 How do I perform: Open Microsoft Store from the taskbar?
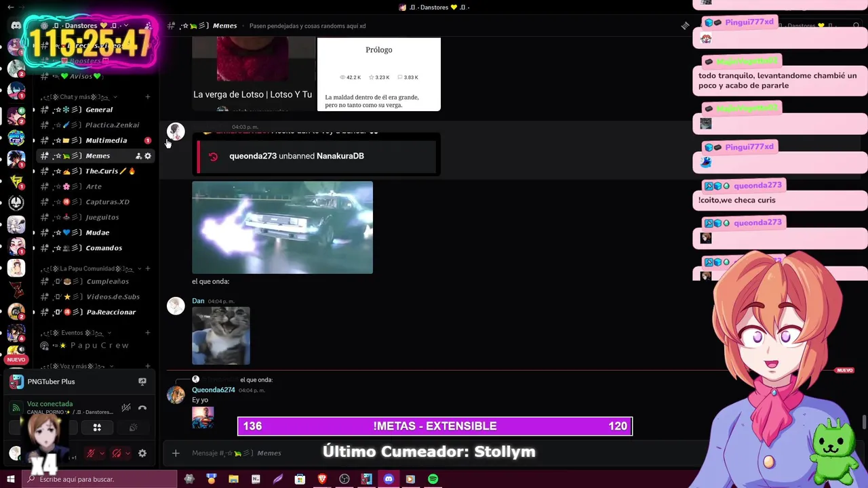[300, 479]
